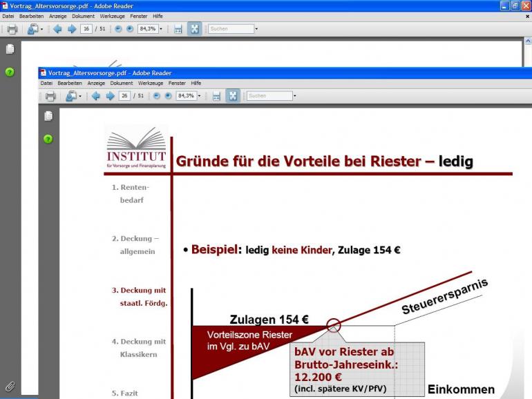The image size is (532, 399).
Task: Zoom in button in back window toolbar
Action: coord(130,29)
